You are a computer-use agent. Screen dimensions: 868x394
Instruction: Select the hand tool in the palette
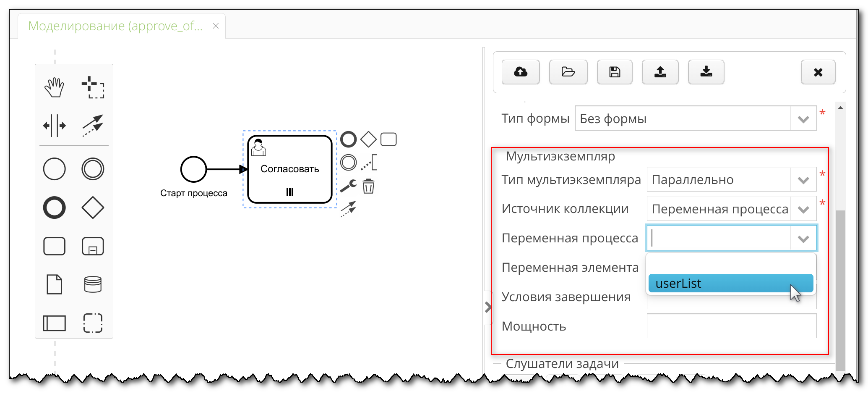click(55, 87)
